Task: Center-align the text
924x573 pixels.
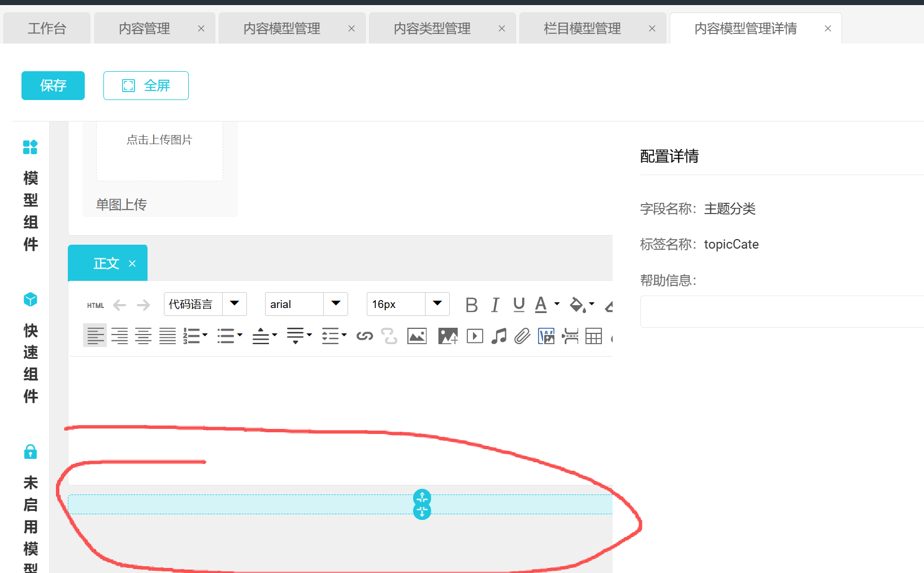Action: [x=144, y=336]
